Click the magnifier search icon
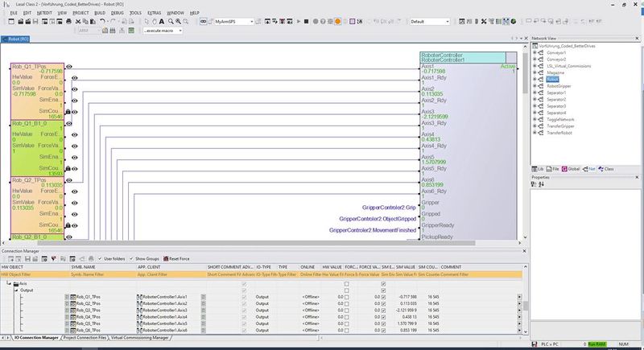This screenshot has width=644, height=350. click(x=171, y=22)
